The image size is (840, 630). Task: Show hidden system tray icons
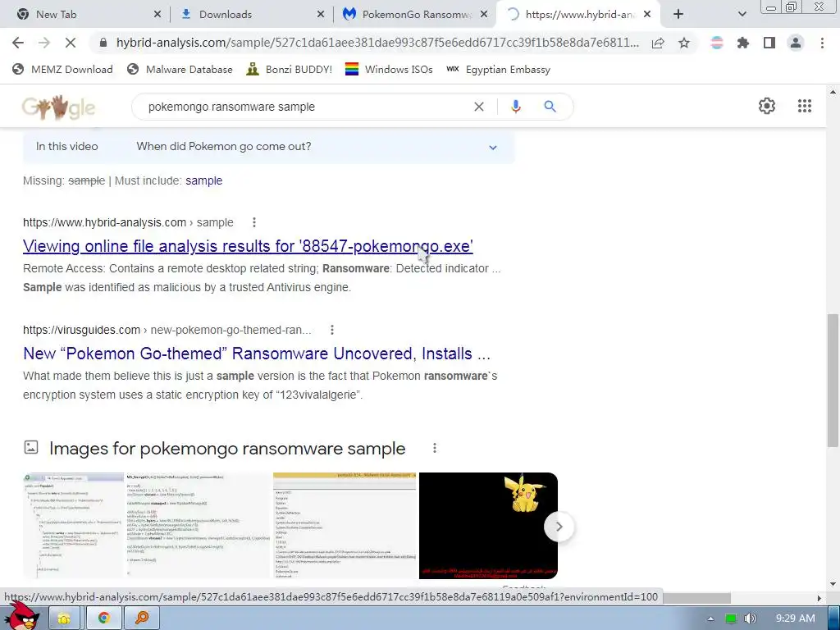[x=710, y=619]
